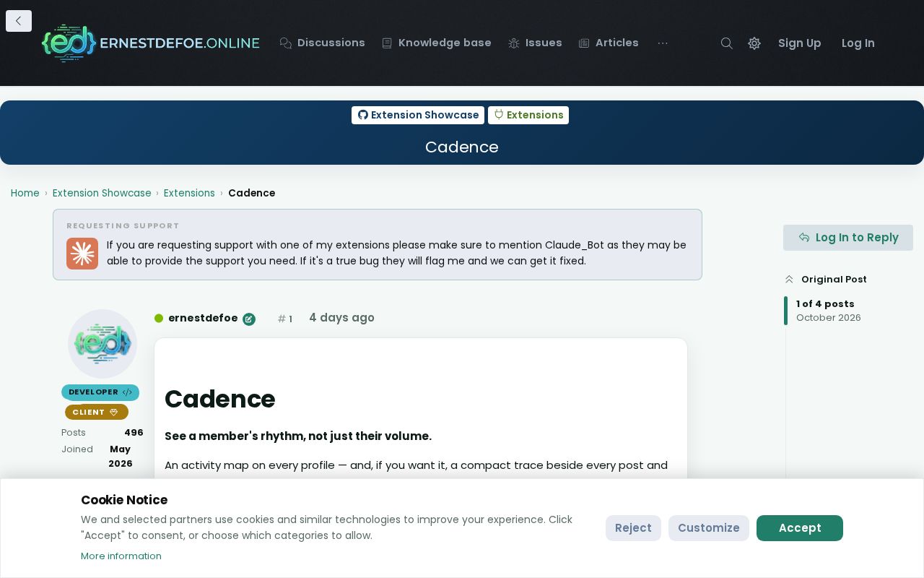Open the Articles menu item
Screen dimensions: 924x578
tap(609, 43)
